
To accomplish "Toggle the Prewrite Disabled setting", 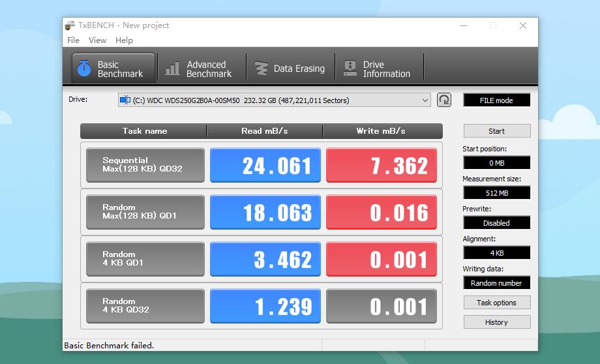I will [496, 223].
